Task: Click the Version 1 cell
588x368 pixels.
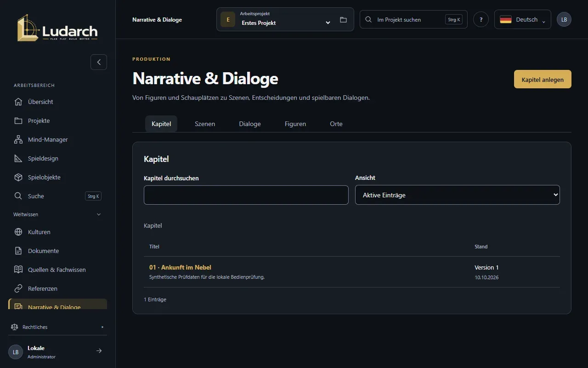Action: (486, 267)
